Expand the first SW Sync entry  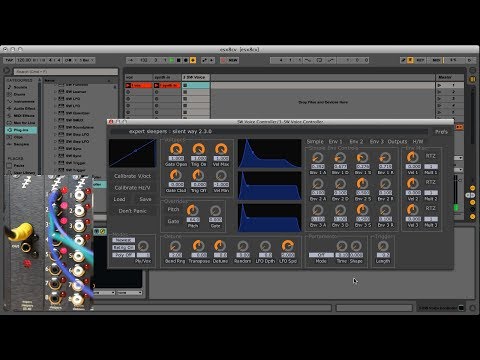[55, 149]
